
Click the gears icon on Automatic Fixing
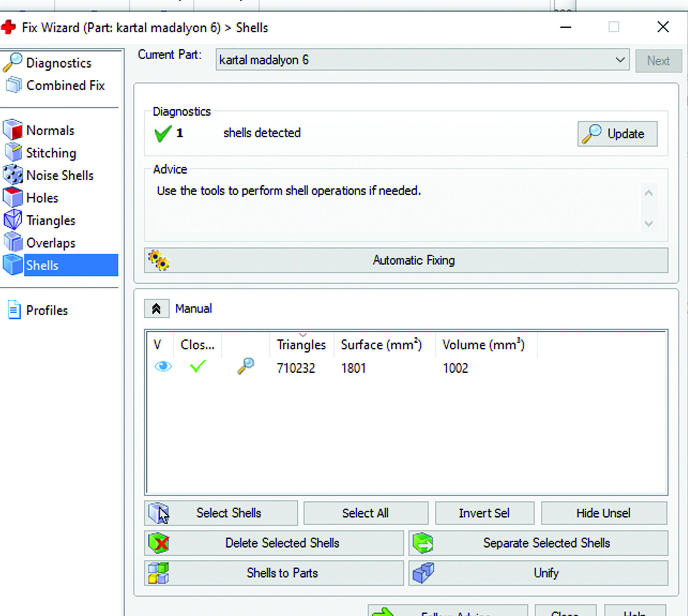[x=159, y=260]
